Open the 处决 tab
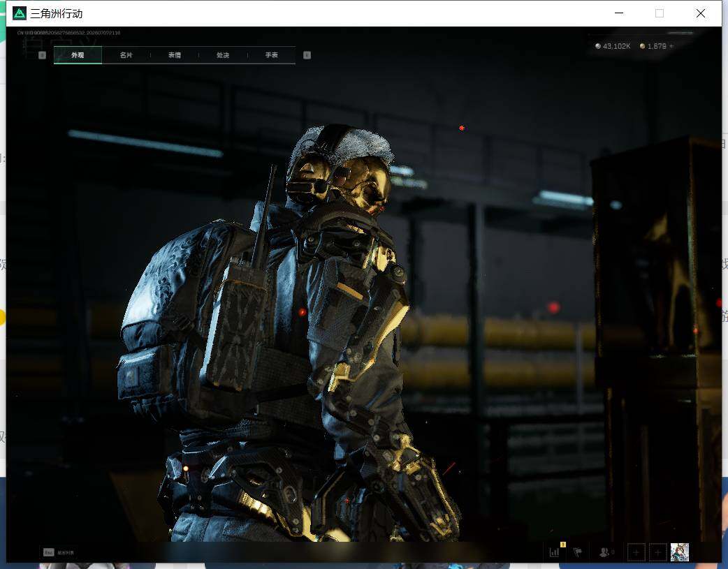Viewport: 728px width, 569px height. (223, 55)
